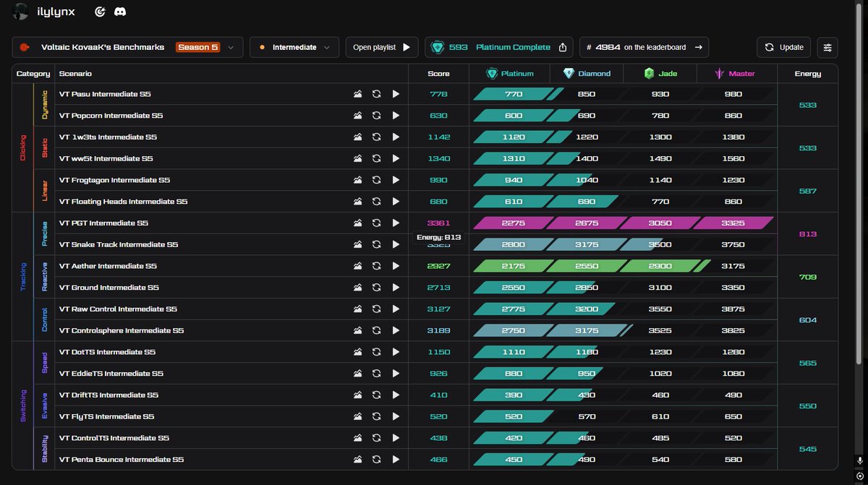The image size is (868, 485).
Task: Click the Jade threshold 3100 for VT Ground
Action: coord(660,288)
